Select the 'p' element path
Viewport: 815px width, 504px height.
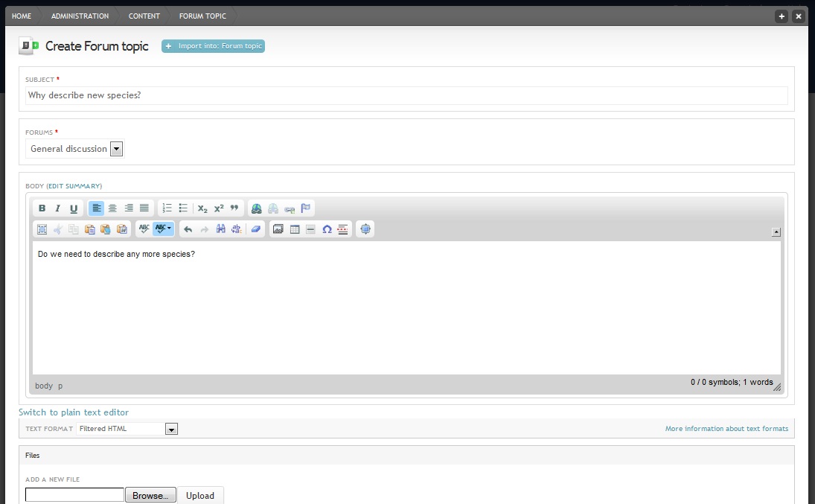click(60, 386)
